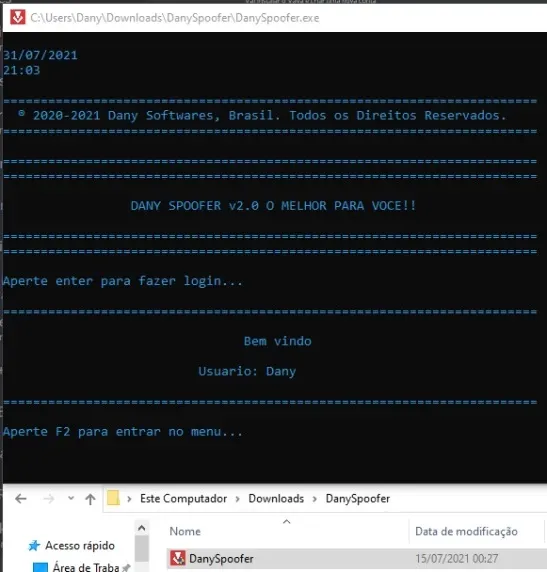Select DanySpoofer breadcrumb in address bar

point(358,498)
